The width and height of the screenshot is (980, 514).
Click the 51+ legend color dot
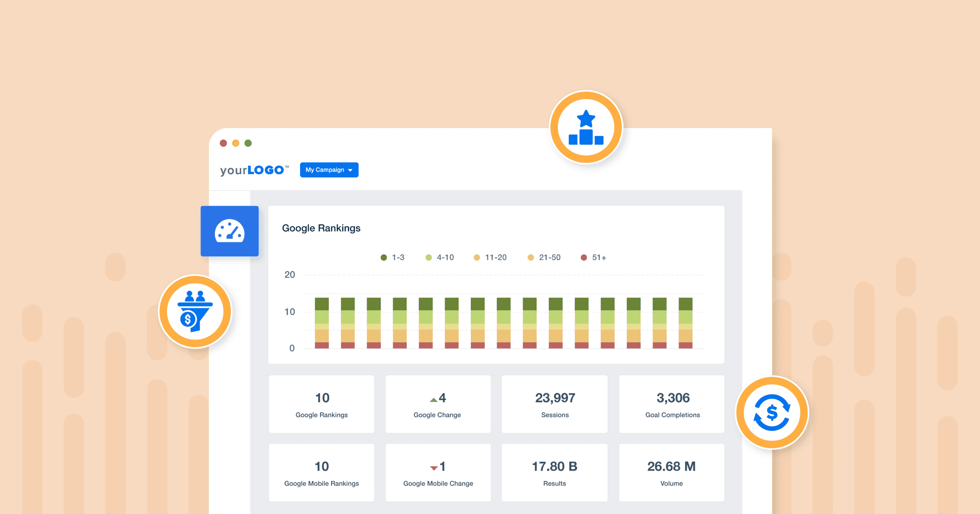(584, 258)
